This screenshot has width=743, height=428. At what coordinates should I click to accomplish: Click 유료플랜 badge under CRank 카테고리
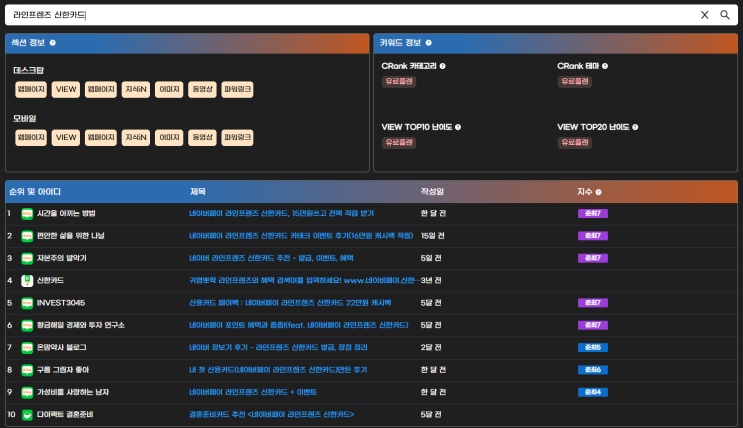[399, 81]
